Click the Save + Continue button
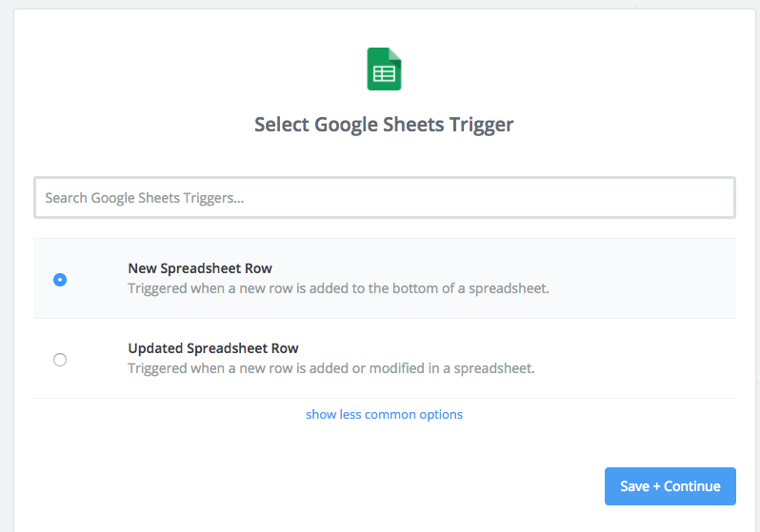The width and height of the screenshot is (760, 532). 670,486
